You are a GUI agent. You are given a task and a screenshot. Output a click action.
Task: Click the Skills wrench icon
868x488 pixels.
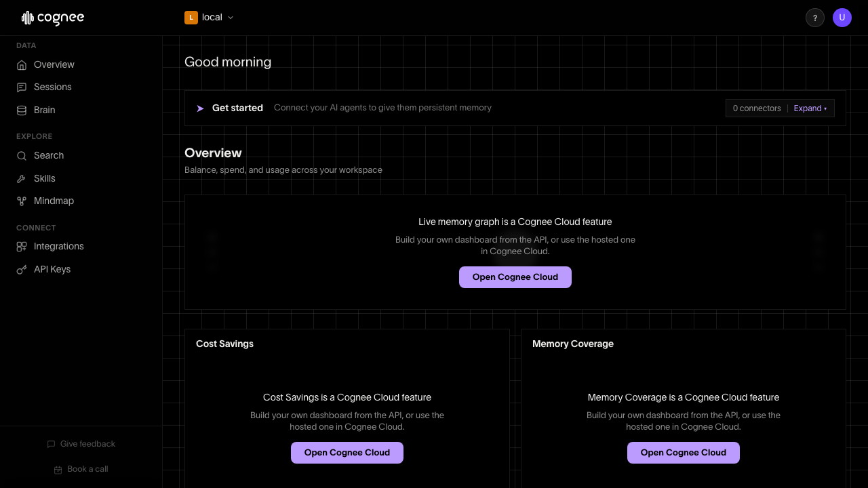[22, 179]
